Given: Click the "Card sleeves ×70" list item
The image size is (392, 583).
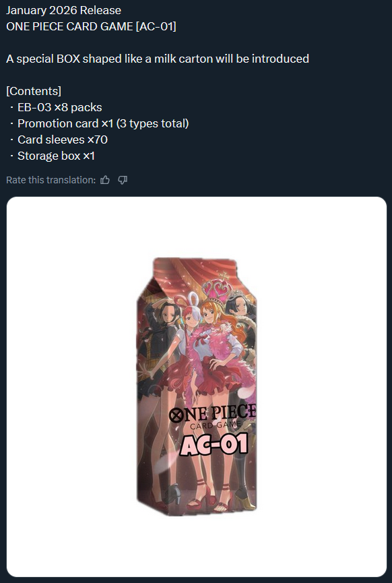Looking at the screenshot, I should click(x=63, y=140).
